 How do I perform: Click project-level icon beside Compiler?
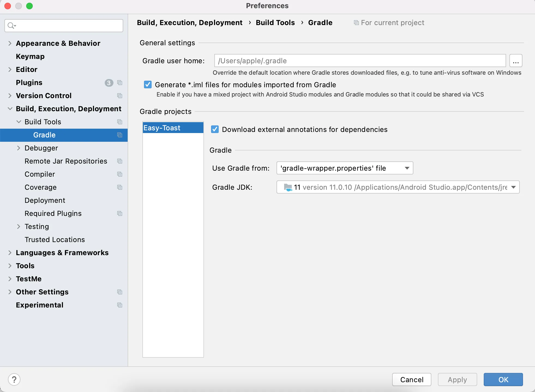[120, 174]
